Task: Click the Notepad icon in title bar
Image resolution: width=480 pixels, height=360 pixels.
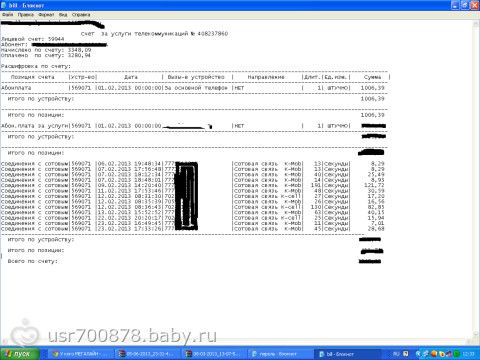Action: (x=4, y=5)
